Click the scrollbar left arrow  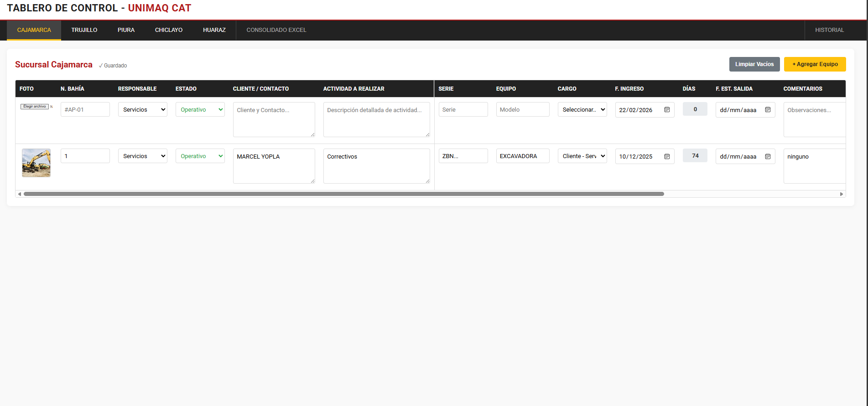click(19, 194)
